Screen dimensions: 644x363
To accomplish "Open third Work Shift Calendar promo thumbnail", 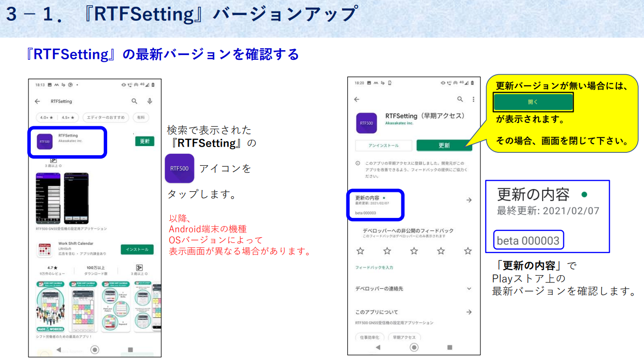I will click(115, 307).
